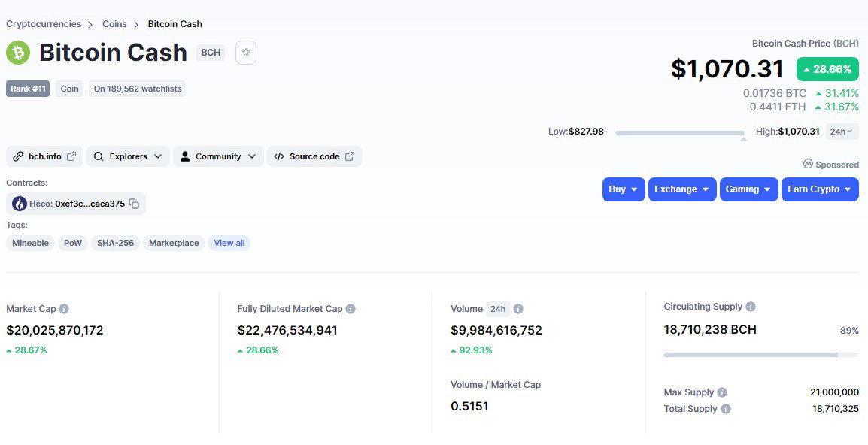Add Bitcoin Cash to watchlist star
Image resolution: width=868 pixels, height=445 pixels.
tap(246, 53)
